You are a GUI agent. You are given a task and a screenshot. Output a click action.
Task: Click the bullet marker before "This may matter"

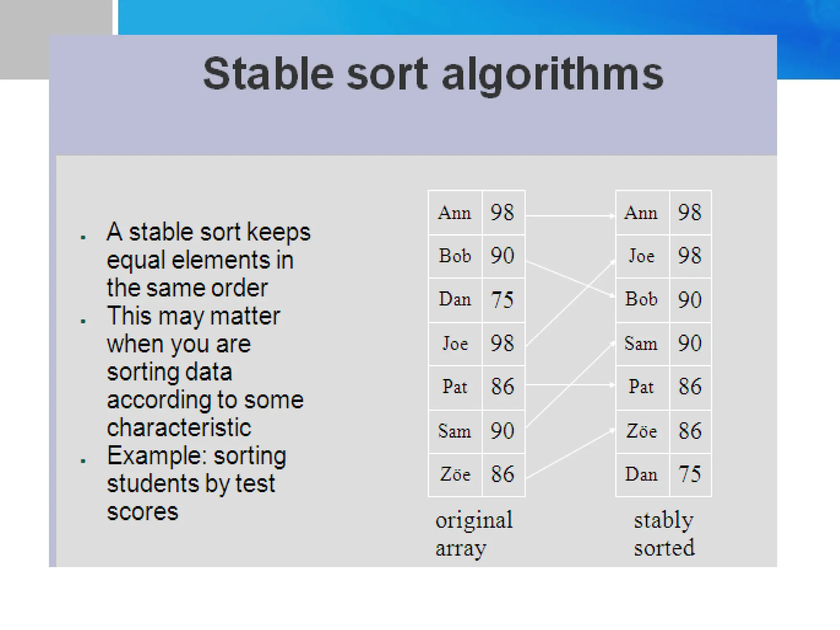pos(84,322)
